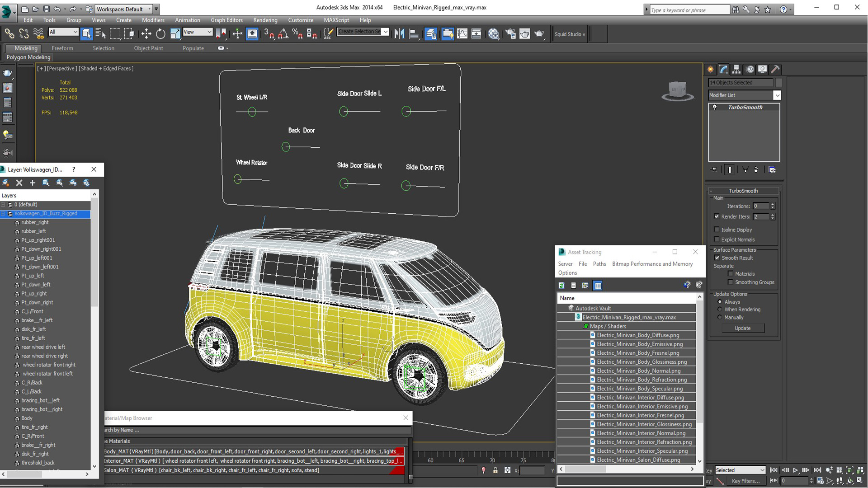Open the Render Setup icon
The height and width of the screenshot is (488, 868).
[x=510, y=33]
